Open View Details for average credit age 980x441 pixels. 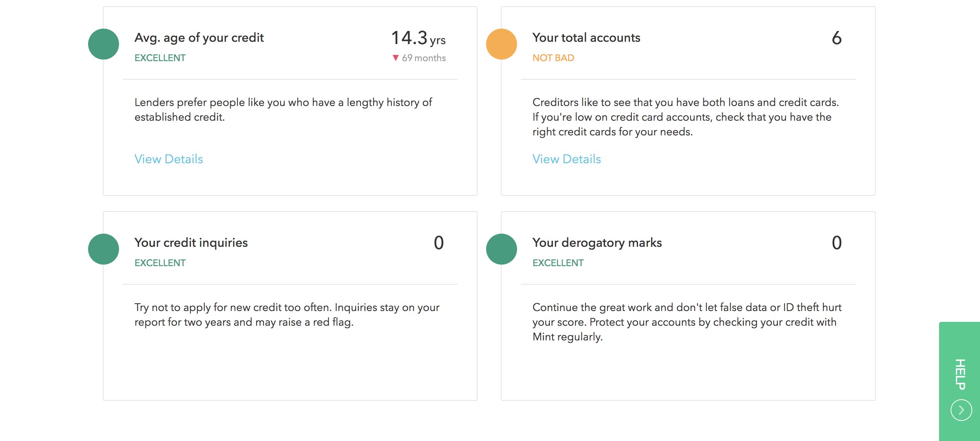coord(168,159)
